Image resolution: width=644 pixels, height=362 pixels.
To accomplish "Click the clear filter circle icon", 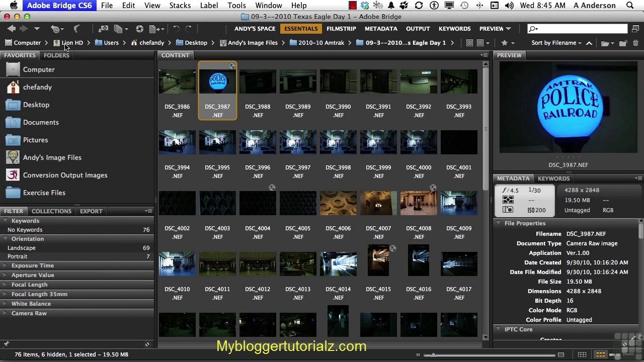I will [x=147, y=344].
